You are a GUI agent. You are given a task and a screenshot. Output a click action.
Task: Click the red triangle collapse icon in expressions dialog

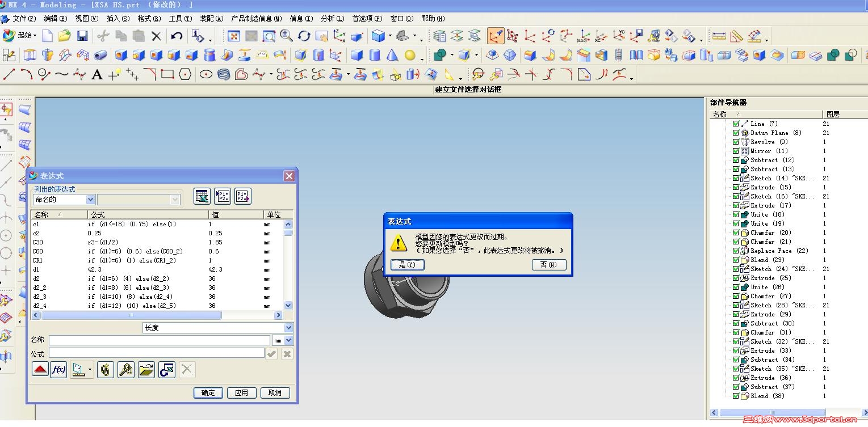point(40,370)
